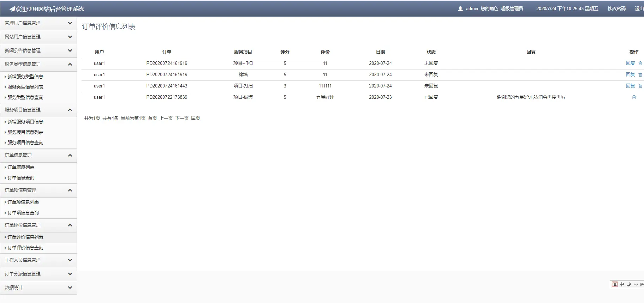Open 订单项信息列表 menu item
The image size is (644, 303).
click(23, 202)
